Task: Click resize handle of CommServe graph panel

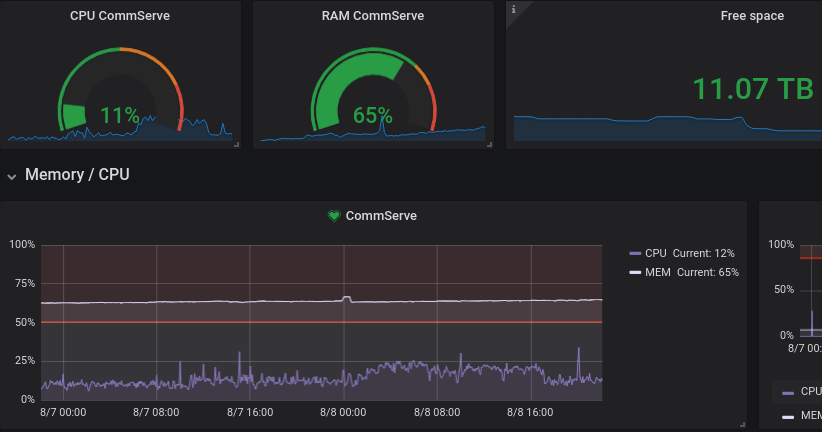Action: 742,425
